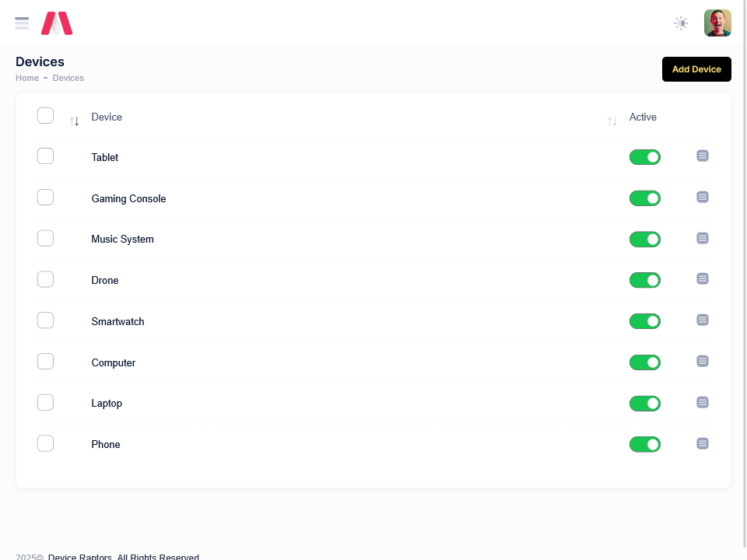Open the actions menu for Drone
747x560 pixels.
click(x=703, y=279)
